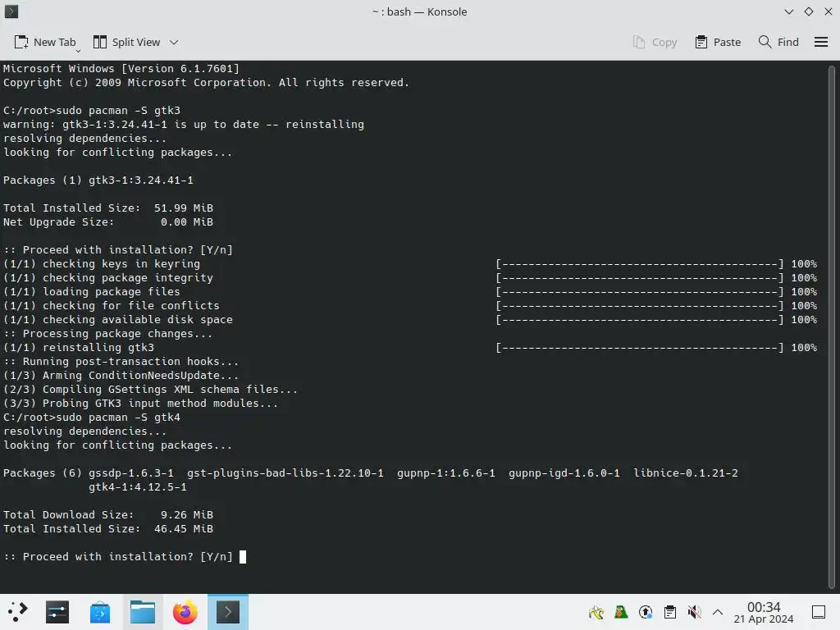Image resolution: width=840 pixels, height=630 pixels.
Task: Open System Settings from the taskbar
Action: pos(57,612)
